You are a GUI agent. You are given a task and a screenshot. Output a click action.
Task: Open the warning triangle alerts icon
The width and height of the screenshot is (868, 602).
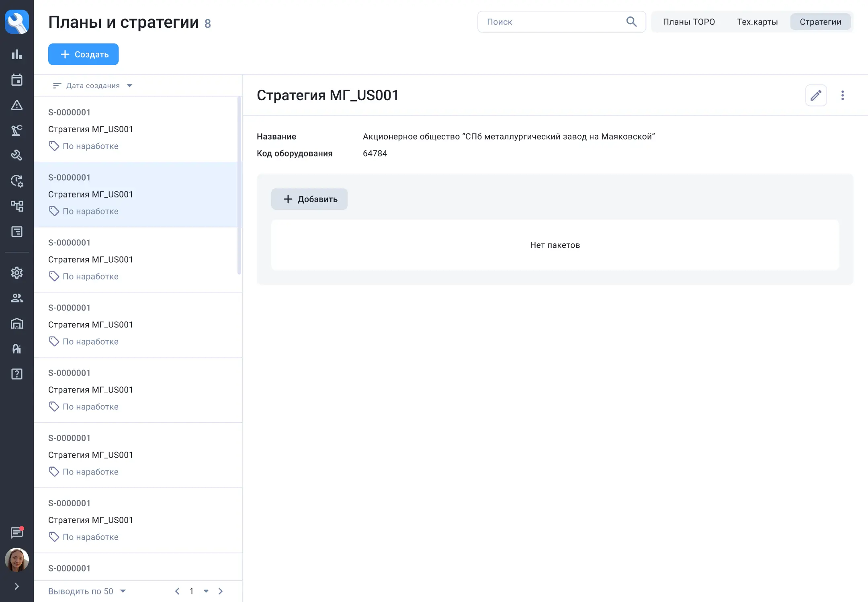[x=16, y=105]
